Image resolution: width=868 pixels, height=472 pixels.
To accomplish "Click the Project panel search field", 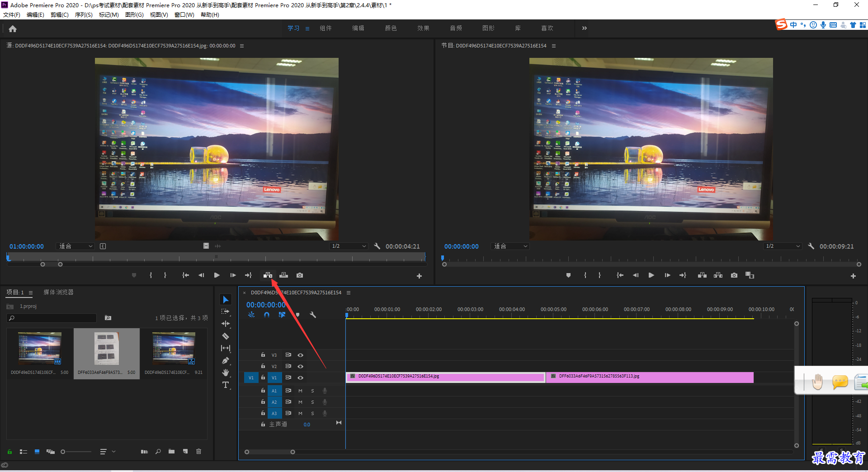I will click(x=52, y=318).
